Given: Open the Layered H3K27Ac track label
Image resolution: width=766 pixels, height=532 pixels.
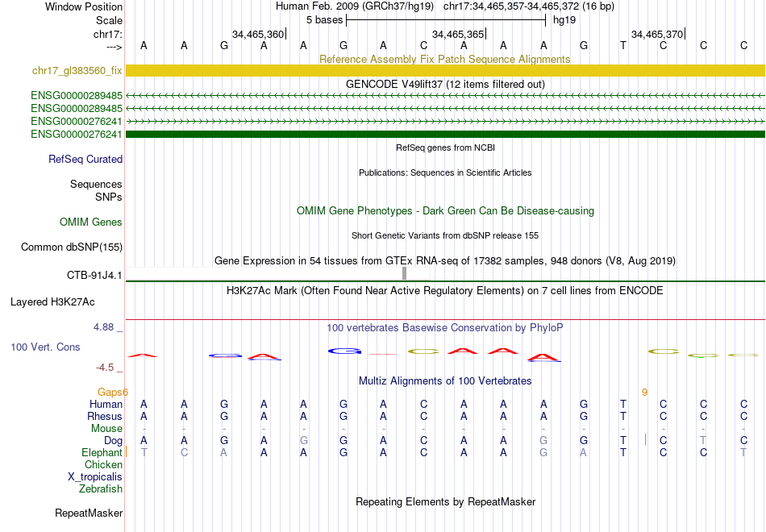Looking at the screenshot, I should 52,302.
